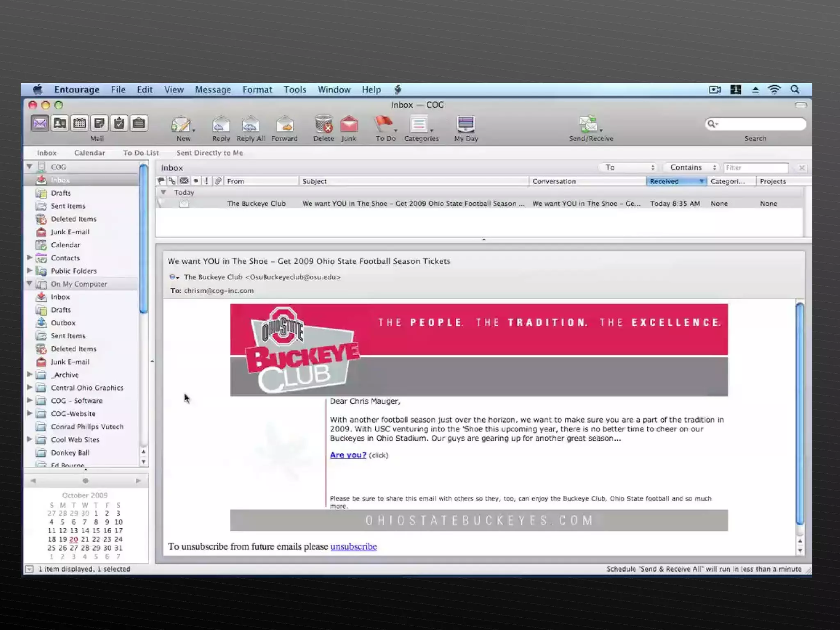Screen dimensions: 840x630
Task: Delete the selected message via trash icon
Action: pos(323,124)
